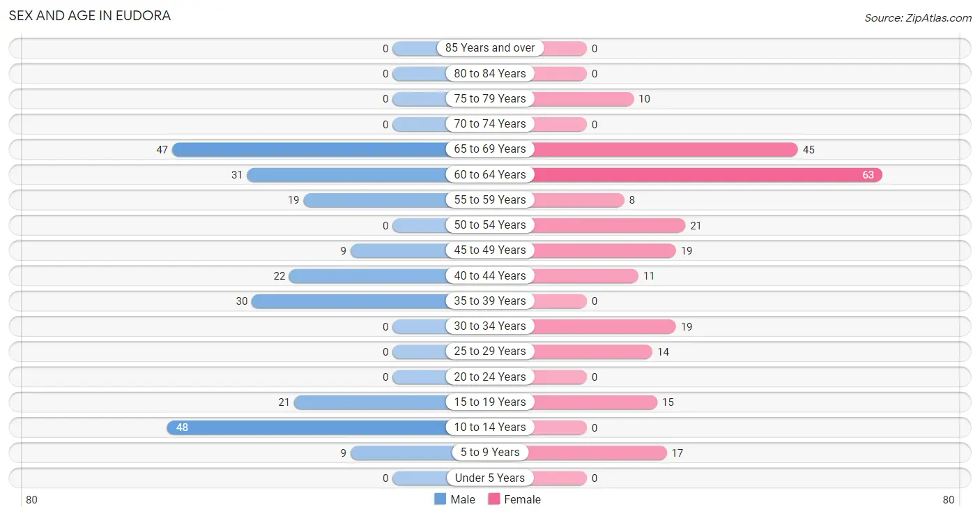This screenshot has height=516, width=980.
Task: Select the male bar valued 19
Action: pyautogui.click(x=378, y=200)
